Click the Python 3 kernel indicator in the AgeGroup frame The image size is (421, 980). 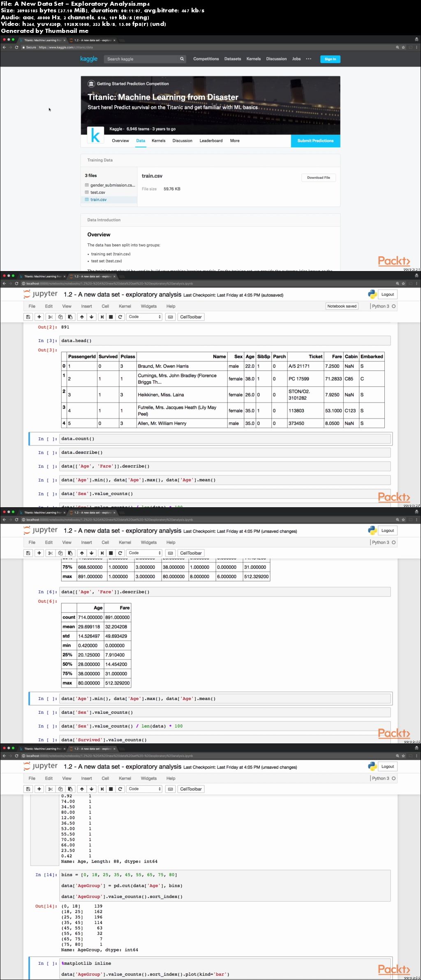[x=384, y=778]
